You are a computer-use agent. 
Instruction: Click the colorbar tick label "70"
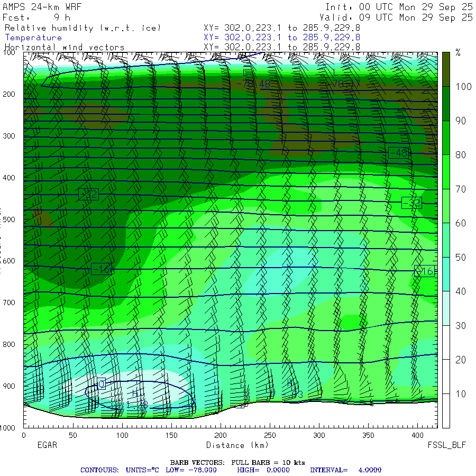461,189
